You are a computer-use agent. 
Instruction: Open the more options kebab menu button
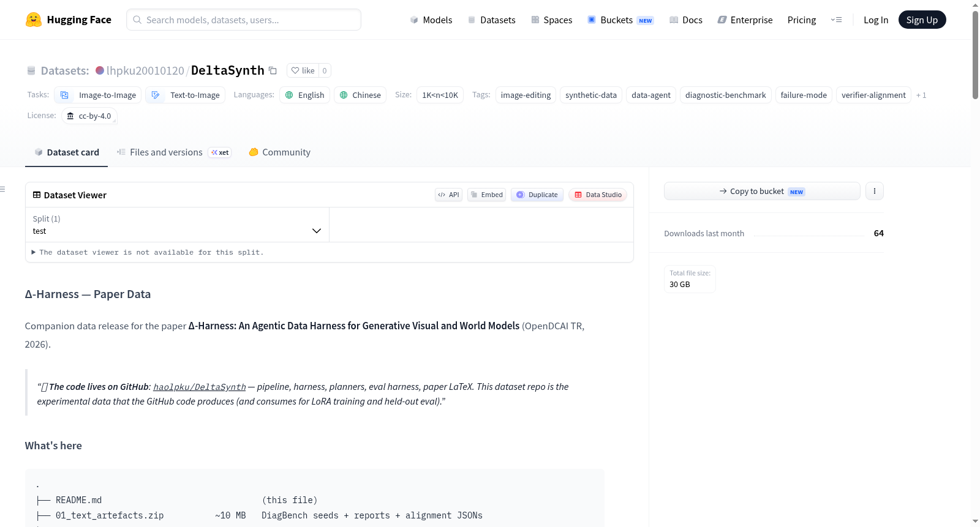pos(875,191)
